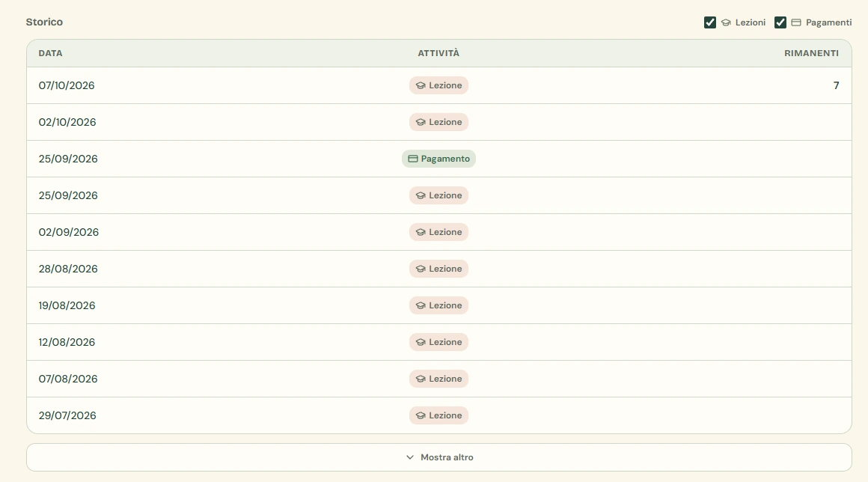Click the Lezione badge for 07/08/2026
The image size is (868, 482).
[438, 379]
